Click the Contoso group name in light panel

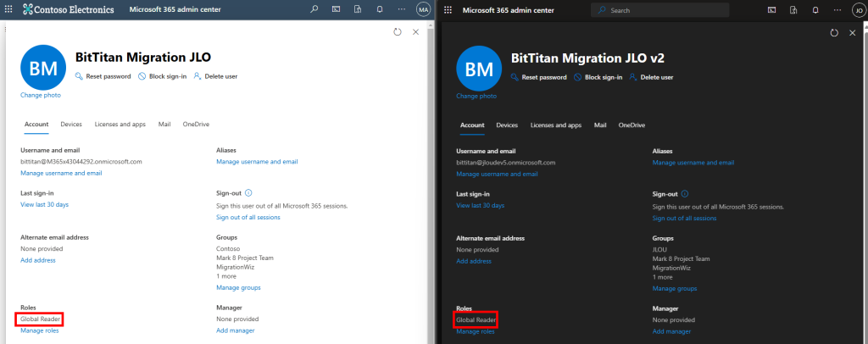coord(227,249)
